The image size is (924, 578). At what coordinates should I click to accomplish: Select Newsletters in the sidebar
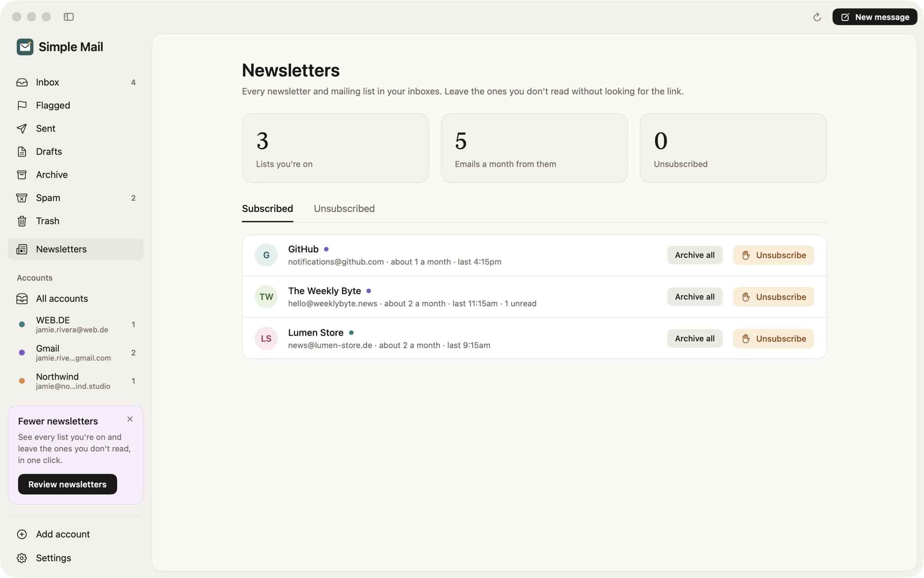[76, 249]
